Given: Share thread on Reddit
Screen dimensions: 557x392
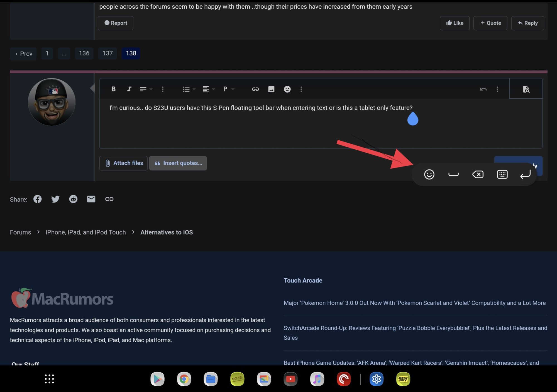Looking at the screenshot, I should [x=73, y=199].
